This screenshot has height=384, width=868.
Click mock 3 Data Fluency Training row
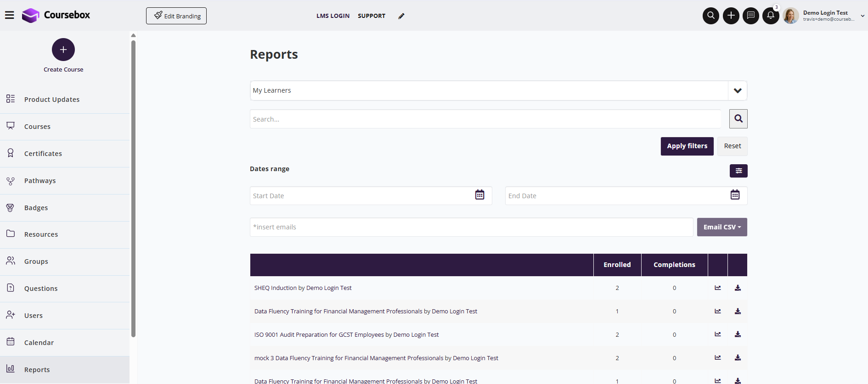[499, 358]
